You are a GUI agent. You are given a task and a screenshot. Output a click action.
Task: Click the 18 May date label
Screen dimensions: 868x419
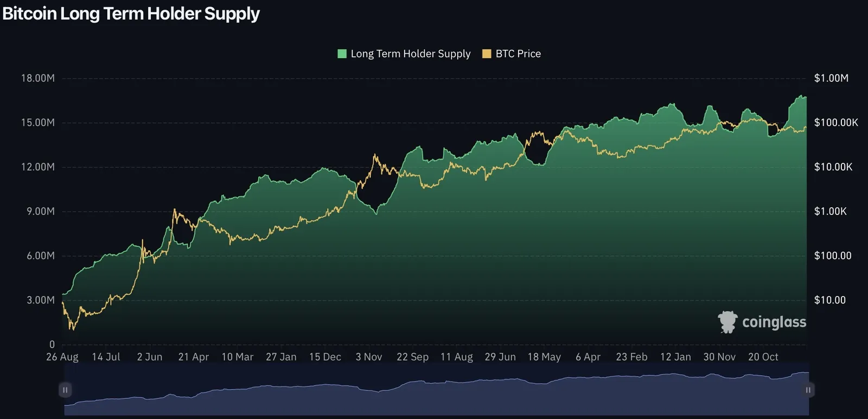pyautogui.click(x=544, y=357)
